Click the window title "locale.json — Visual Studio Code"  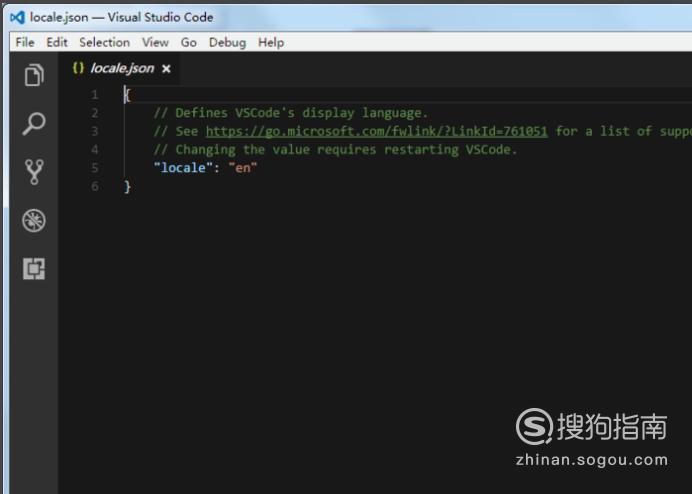tap(121, 17)
